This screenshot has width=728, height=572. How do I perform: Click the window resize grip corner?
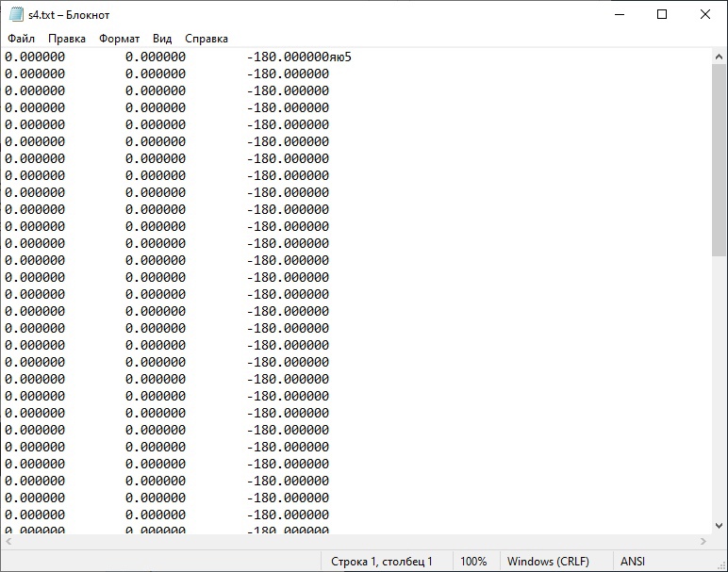tap(721, 565)
